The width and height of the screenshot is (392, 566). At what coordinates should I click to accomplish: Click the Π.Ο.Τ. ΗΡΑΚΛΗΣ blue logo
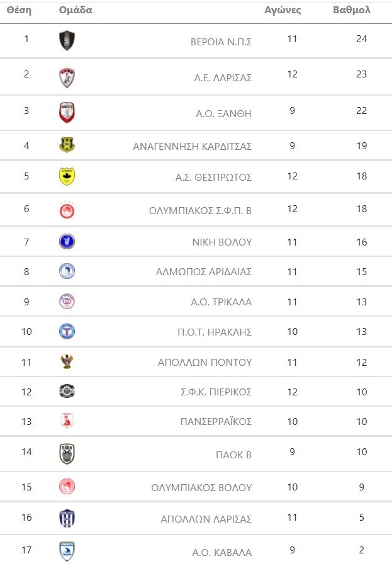(x=67, y=331)
